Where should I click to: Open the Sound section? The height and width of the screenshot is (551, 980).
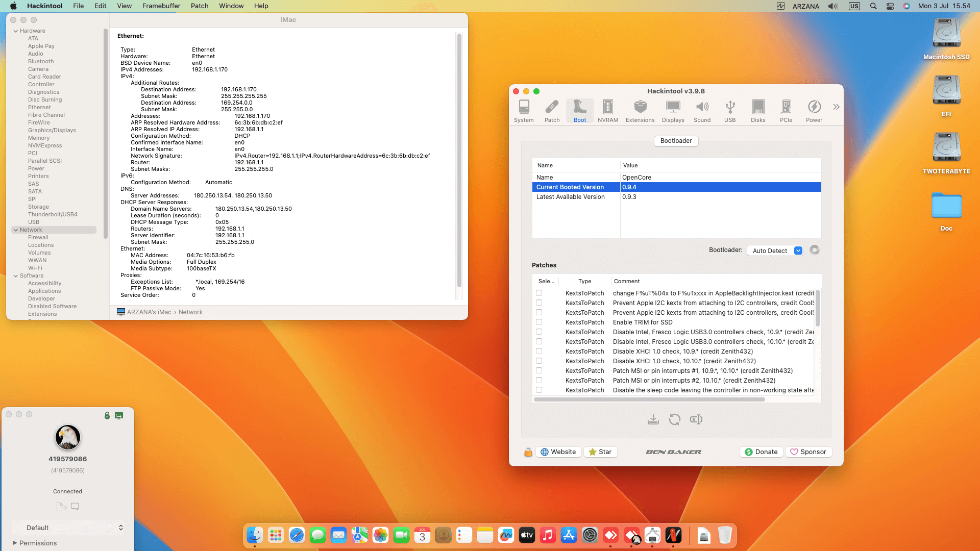tap(702, 111)
